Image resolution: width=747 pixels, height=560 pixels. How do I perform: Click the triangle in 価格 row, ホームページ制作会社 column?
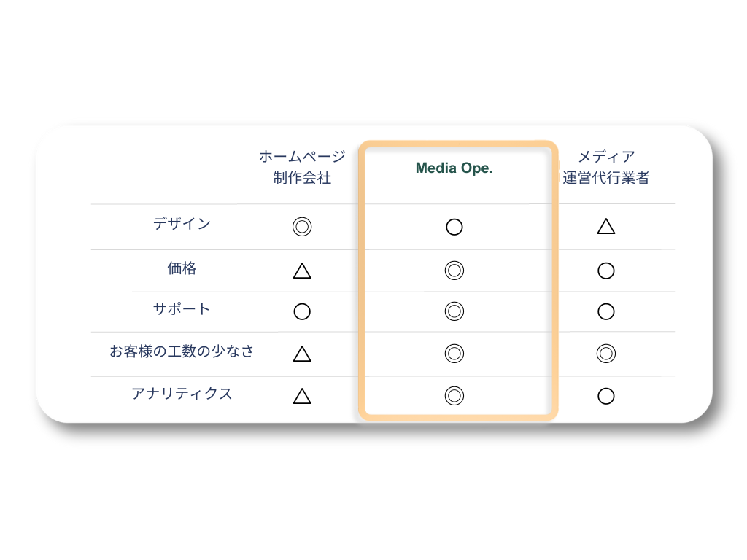(x=302, y=271)
